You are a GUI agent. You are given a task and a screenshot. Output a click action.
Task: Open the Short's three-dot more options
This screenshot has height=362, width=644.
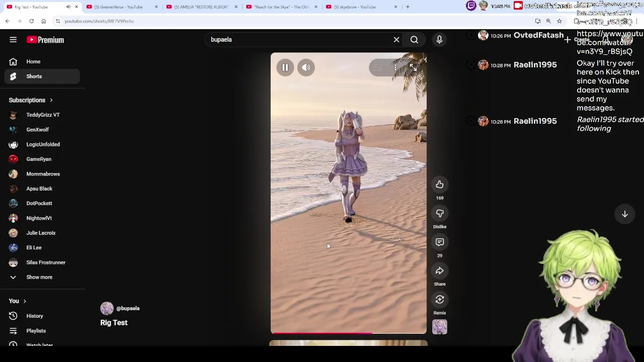[x=395, y=67]
